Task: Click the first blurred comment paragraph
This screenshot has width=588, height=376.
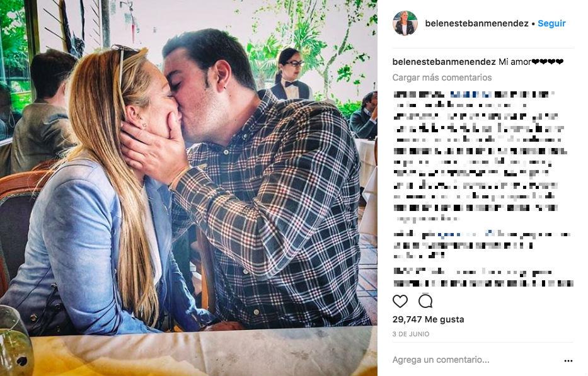Action: (480, 156)
